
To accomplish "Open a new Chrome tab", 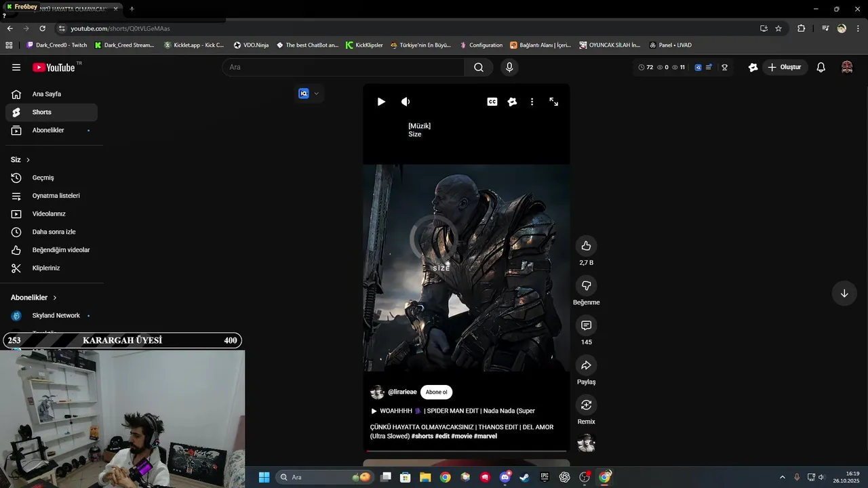I will [132, 9].
